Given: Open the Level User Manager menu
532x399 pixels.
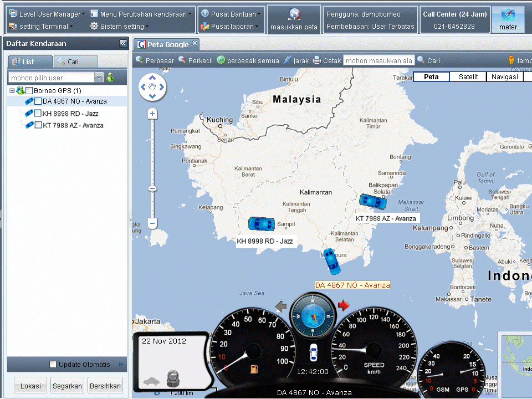Looking at the screenshot, I should click(47, 14).
